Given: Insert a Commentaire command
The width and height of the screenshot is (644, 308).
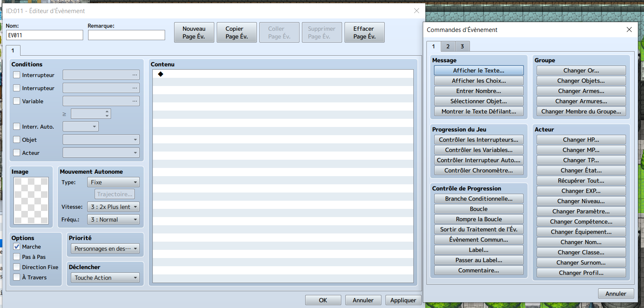Looking at the screenshot, I should point(479,270).
